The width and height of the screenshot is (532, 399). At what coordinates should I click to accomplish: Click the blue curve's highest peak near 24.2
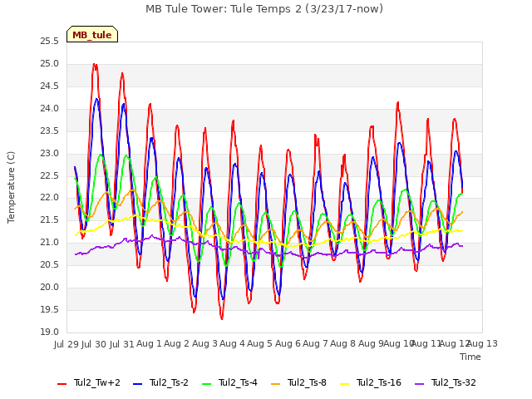click(x=96, y=99)
